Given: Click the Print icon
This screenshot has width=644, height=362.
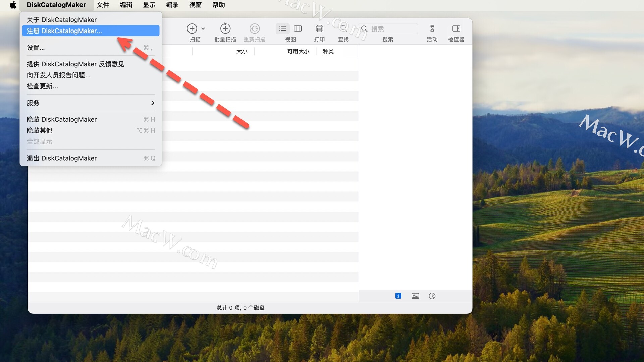Looking at the screenshot, I should [319, 28].
